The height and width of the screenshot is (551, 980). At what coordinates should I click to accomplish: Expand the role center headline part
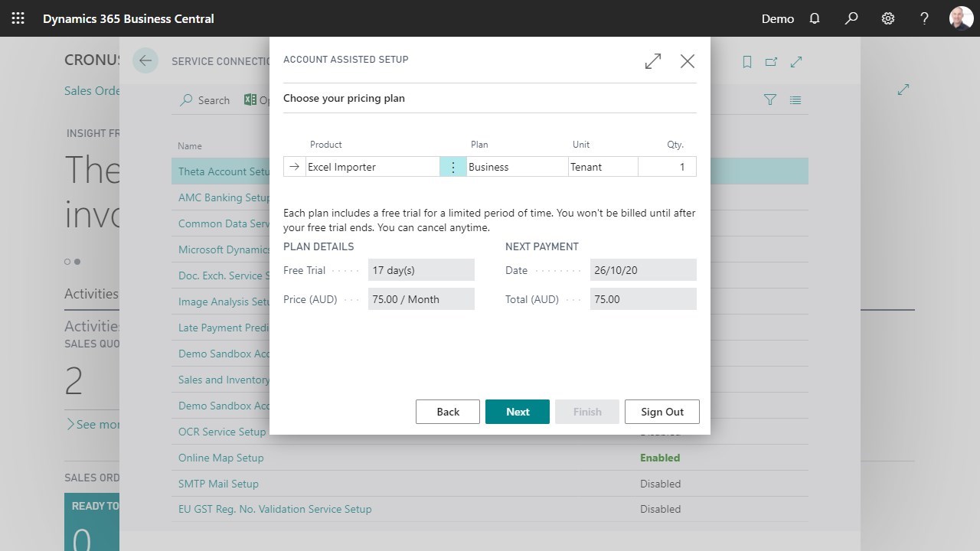tap(903, 90)
